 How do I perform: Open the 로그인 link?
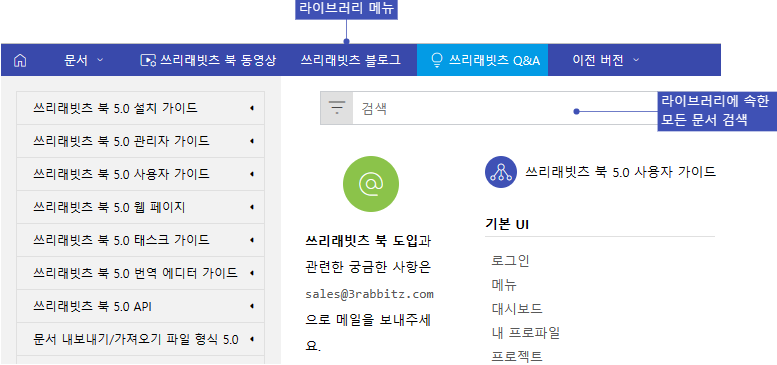(510, 261)
